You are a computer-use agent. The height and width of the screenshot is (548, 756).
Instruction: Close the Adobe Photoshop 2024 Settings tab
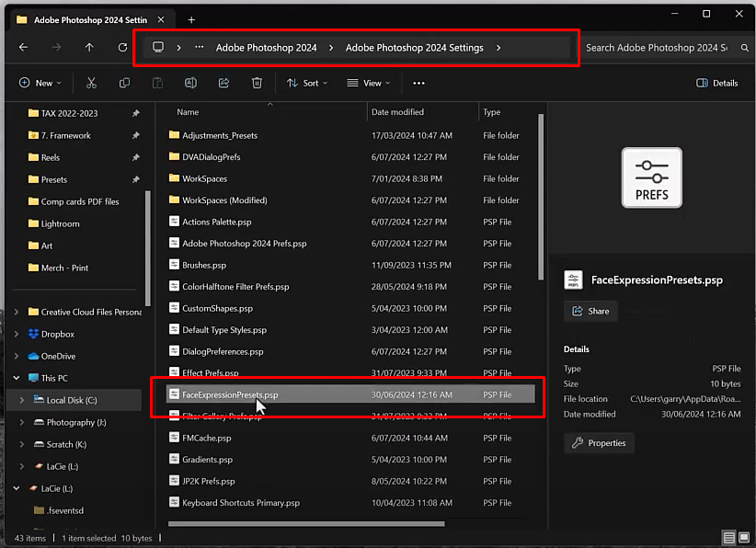click(x=161, y=19)
